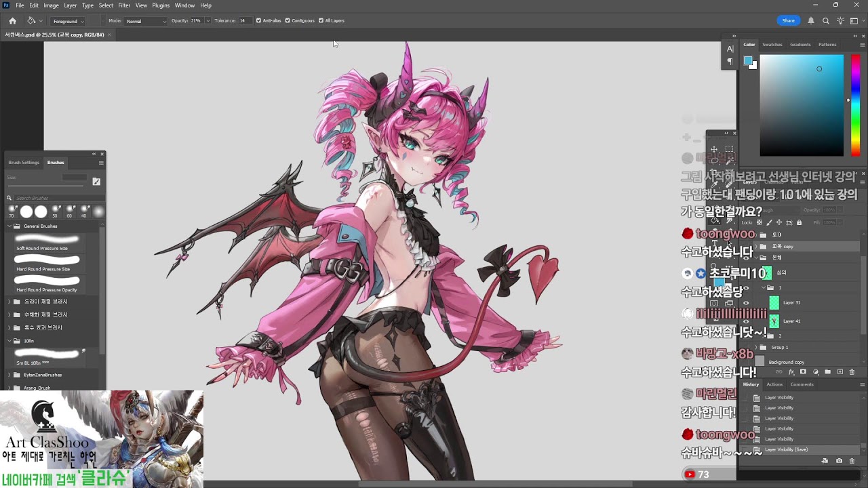Expand the 수채화 제질 브러시 brush folder
Viewport: 868px width, 488px height.
(9, 314)
